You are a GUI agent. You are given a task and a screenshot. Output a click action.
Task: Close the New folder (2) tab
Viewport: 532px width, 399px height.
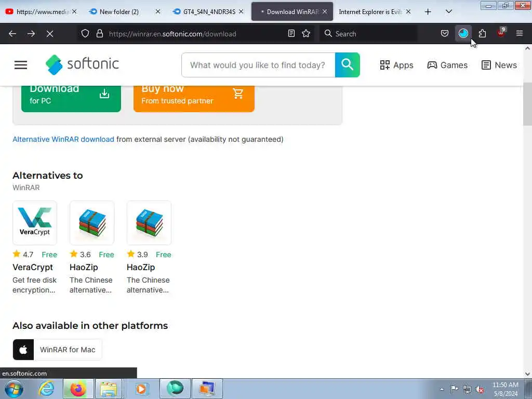tap(158, 12)
